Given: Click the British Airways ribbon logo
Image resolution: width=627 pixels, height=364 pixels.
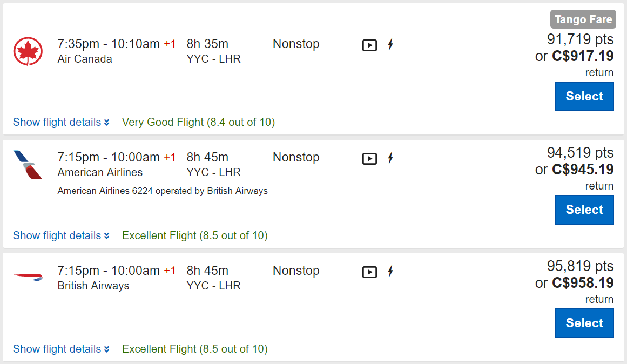Looking at the screenshot, I should click(x=28, y=277).
